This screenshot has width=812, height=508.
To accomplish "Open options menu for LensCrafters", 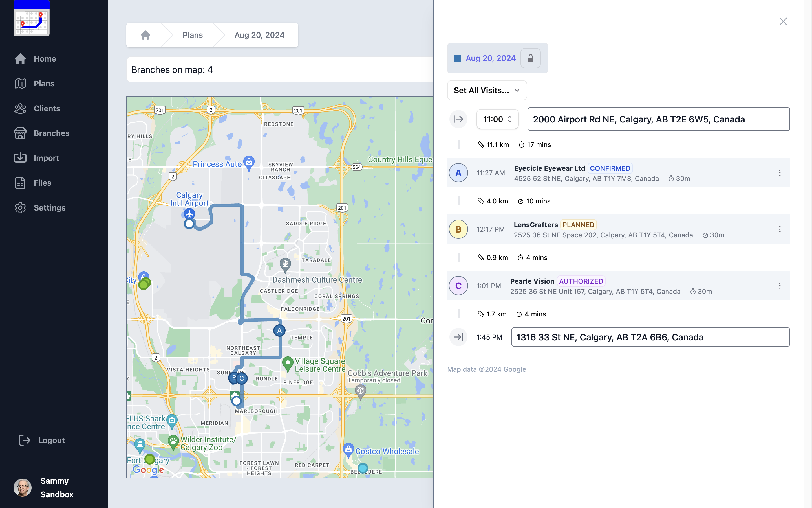I will (x=780, y=229).
